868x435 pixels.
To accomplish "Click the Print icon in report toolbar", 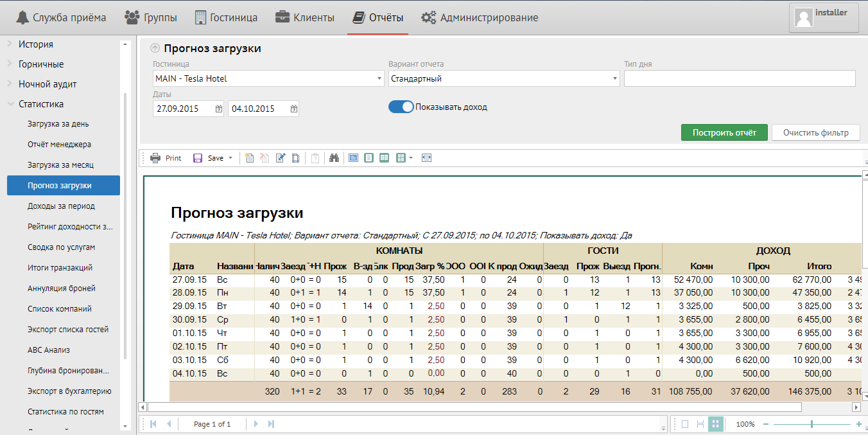I will point(166,158).
